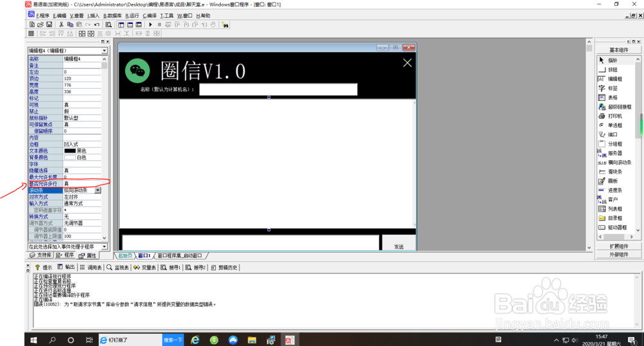
Task: Select the Group box (分组框) component
Action: click(616, 144)
